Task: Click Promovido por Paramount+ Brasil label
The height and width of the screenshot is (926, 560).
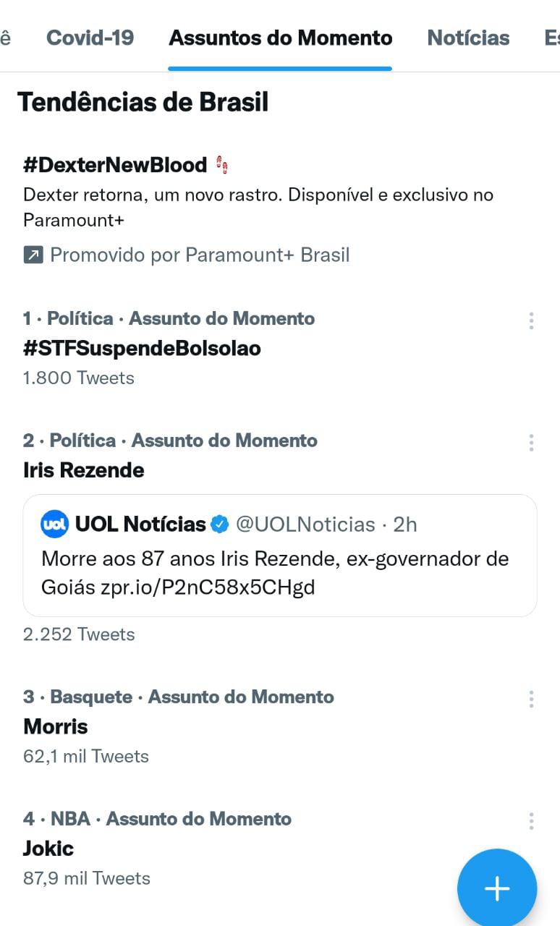Action: (200, 255)
